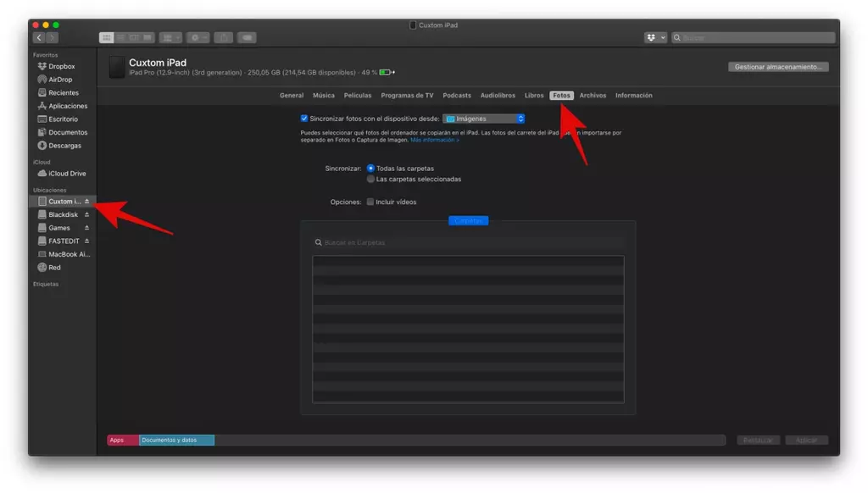This screenshot has height=493, width=868.
Task: Select Las carpetas seleccionadas option
Action: click(x=370, y=180)
